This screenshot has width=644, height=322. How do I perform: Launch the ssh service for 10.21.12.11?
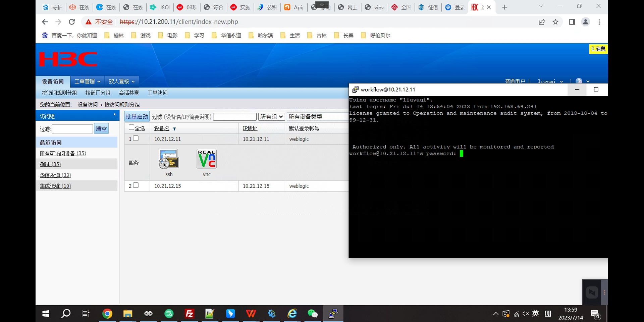tap(169, 159)
